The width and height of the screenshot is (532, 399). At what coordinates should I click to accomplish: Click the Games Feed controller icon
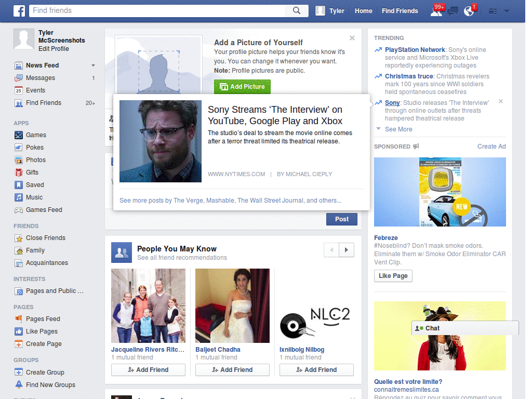click(x=19, y=210)
